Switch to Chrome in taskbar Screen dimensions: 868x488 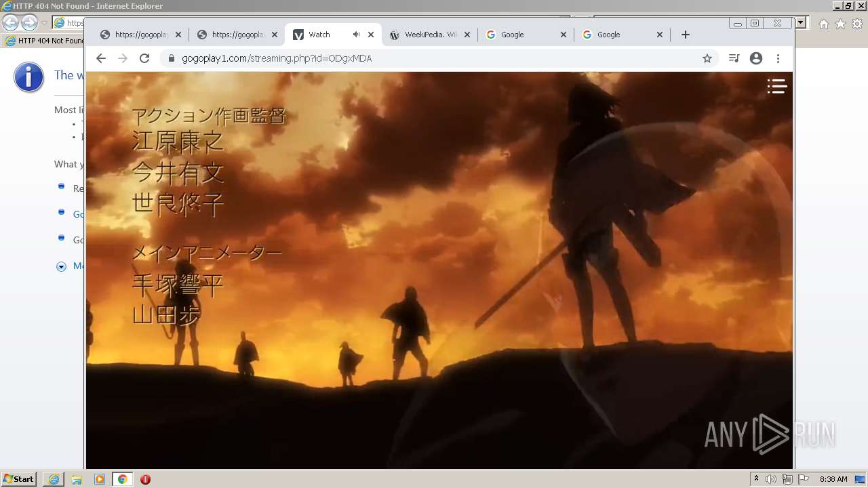coord(123,479)
